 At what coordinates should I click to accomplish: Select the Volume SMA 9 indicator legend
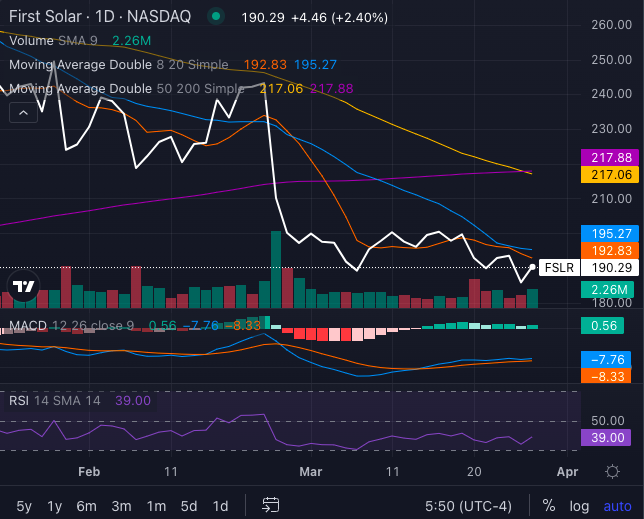point(55,41)
